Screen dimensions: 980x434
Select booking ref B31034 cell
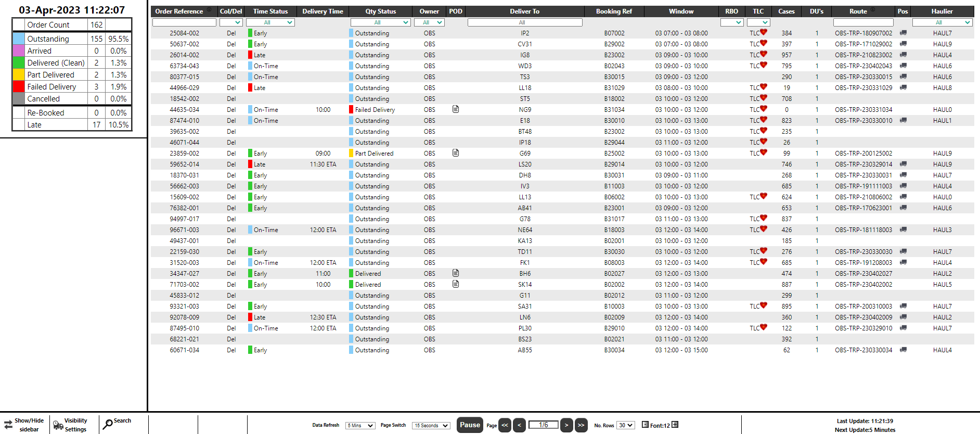point(614,109)
